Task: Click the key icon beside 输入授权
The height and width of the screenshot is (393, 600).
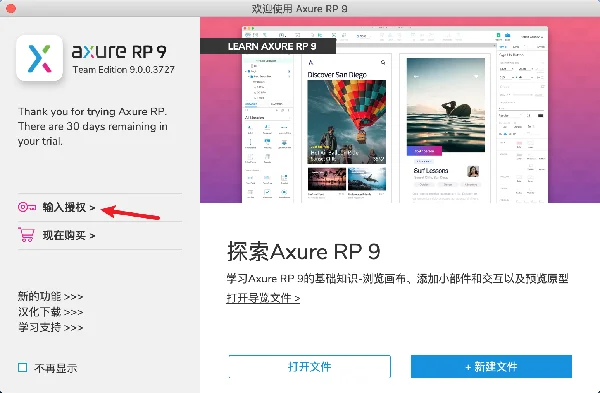Action: coord(27,207)
